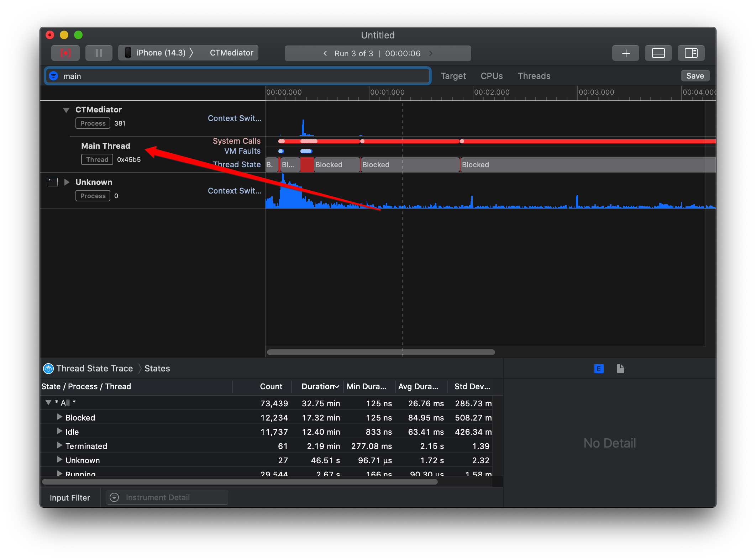Click the red record button
The width and height of the screenshot is (756, 560).
click(x=65, y=53)
